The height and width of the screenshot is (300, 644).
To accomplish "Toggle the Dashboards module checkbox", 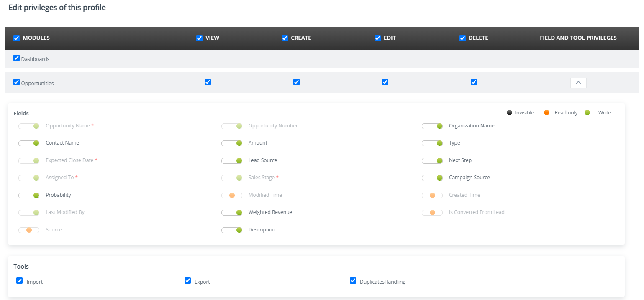I will pyautogui.click(x=17, y=58).
